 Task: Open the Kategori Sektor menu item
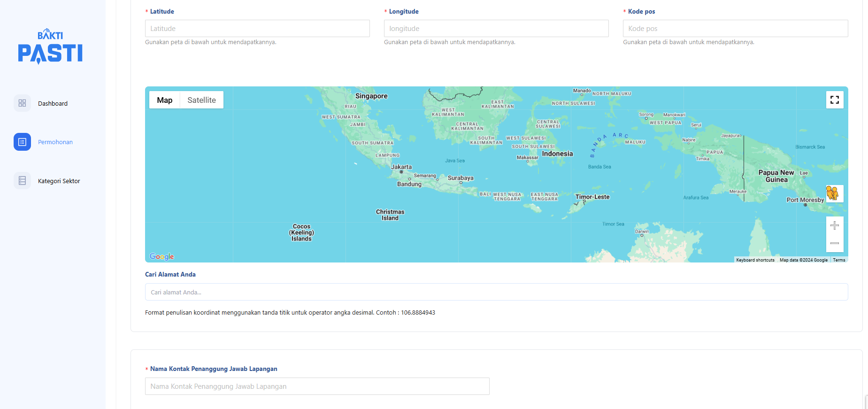click(x=59, y=181)
